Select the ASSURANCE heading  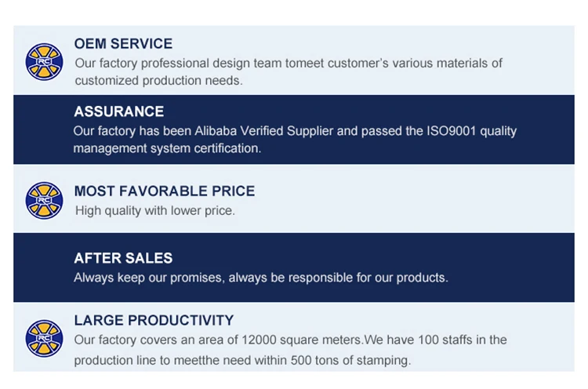click(x=118, y=111)
